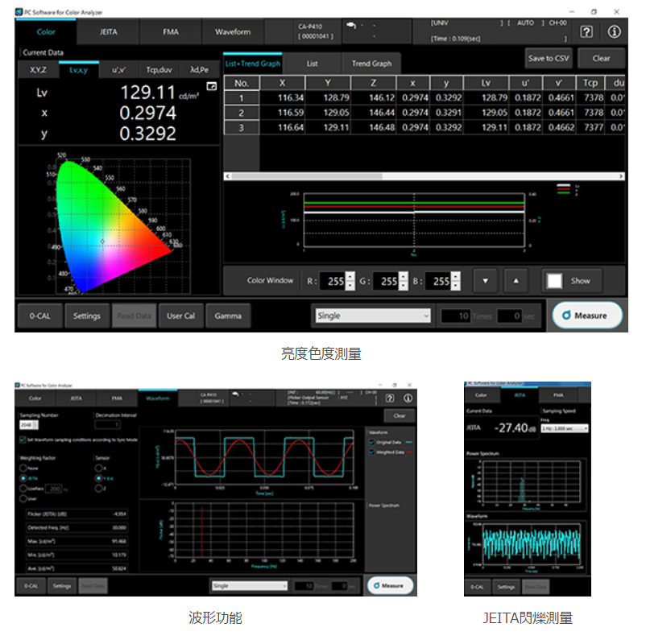This screenshot has width=646, height=644.
Task: Click the horizontal scrollbar thumb under the data table
Action: (307, 176)
